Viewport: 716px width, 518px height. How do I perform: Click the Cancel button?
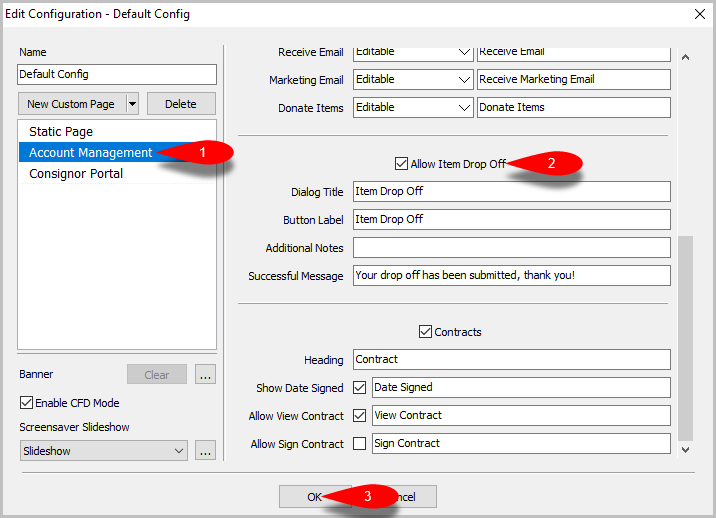401,497
